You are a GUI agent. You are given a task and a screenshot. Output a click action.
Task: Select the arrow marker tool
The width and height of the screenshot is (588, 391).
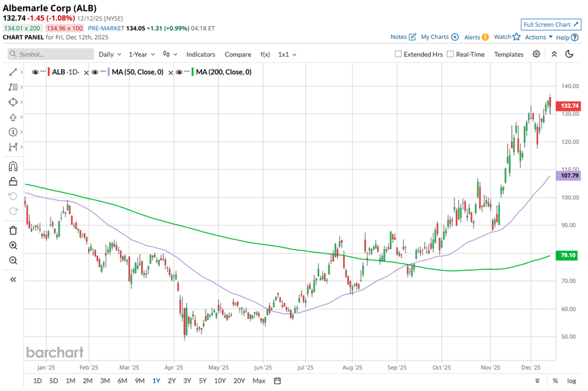point(13,117)
